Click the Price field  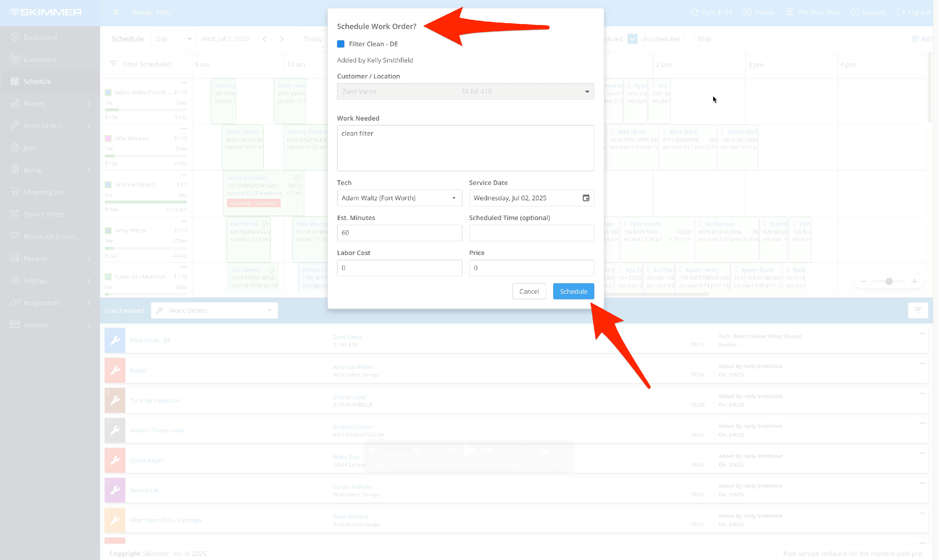tap(532, 267)
